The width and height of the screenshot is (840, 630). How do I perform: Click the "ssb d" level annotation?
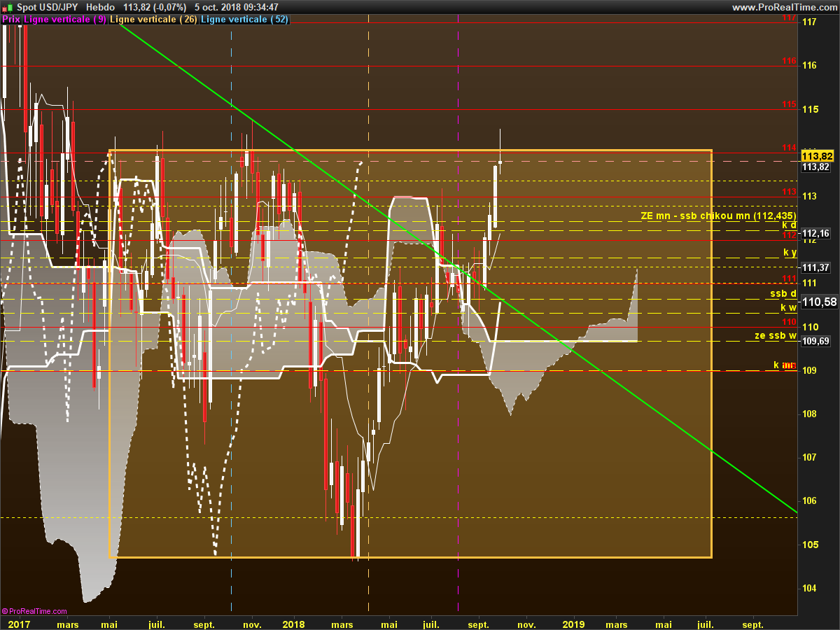[783, 293]
